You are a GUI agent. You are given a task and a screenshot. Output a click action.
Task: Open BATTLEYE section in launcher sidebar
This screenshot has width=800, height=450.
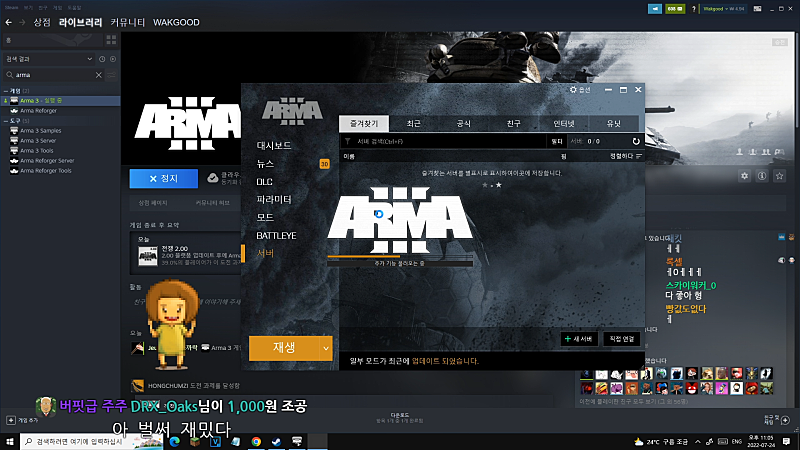pos(276,236)
